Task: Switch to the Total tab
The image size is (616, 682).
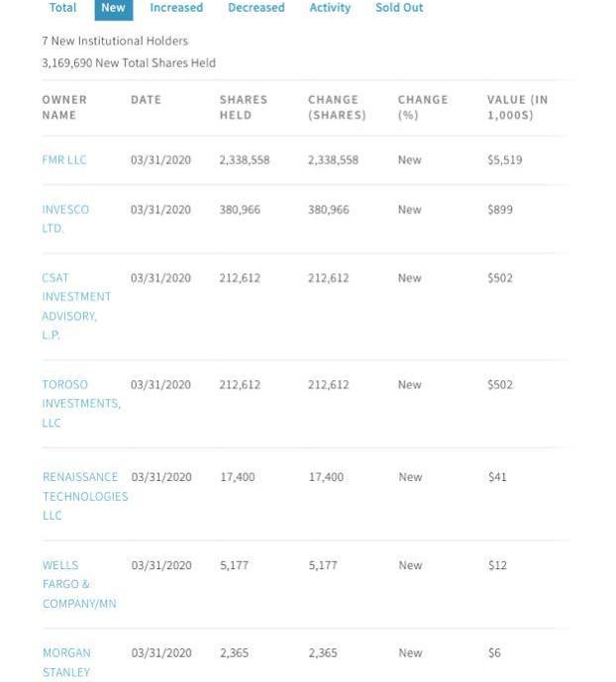Action: coord(62,8)
